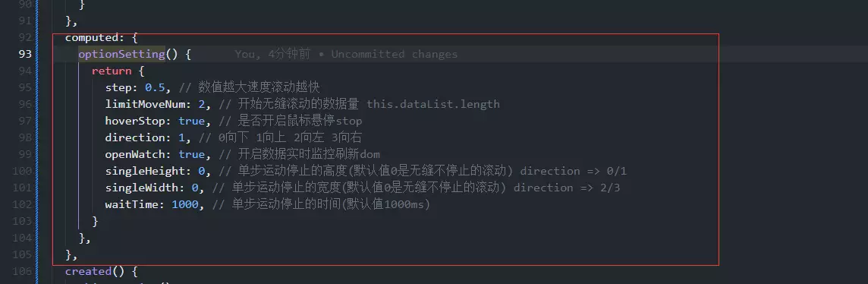The image size is (868, 284).
Task: Click the step value 0.5
Action: pyautogui.click(x=155, y=87)
